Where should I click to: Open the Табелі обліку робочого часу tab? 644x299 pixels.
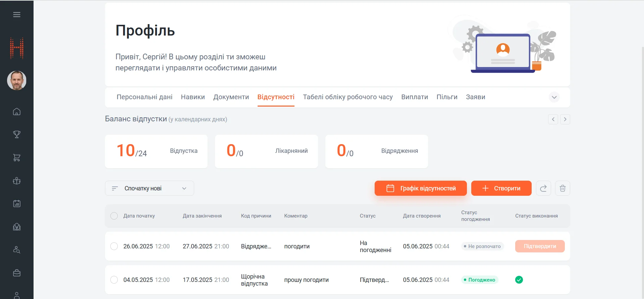click(348, 97)
